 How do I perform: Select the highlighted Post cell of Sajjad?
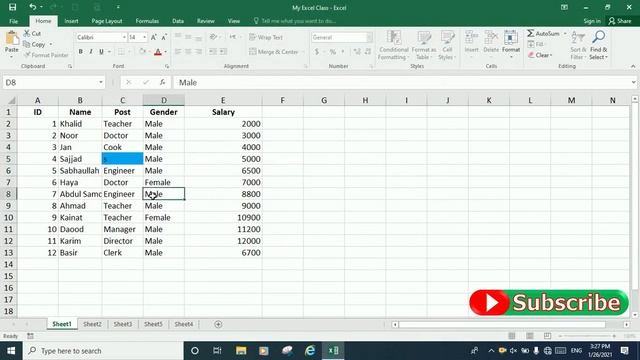[122, 159]
